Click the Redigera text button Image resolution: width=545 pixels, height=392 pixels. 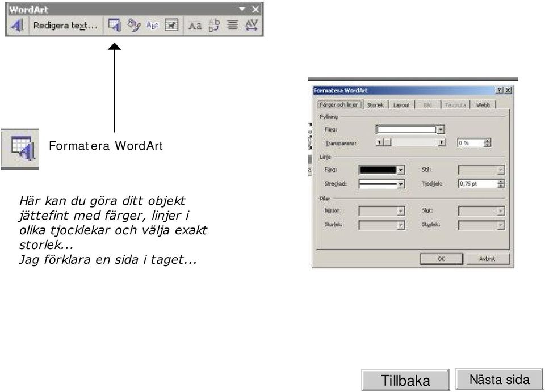65,26
